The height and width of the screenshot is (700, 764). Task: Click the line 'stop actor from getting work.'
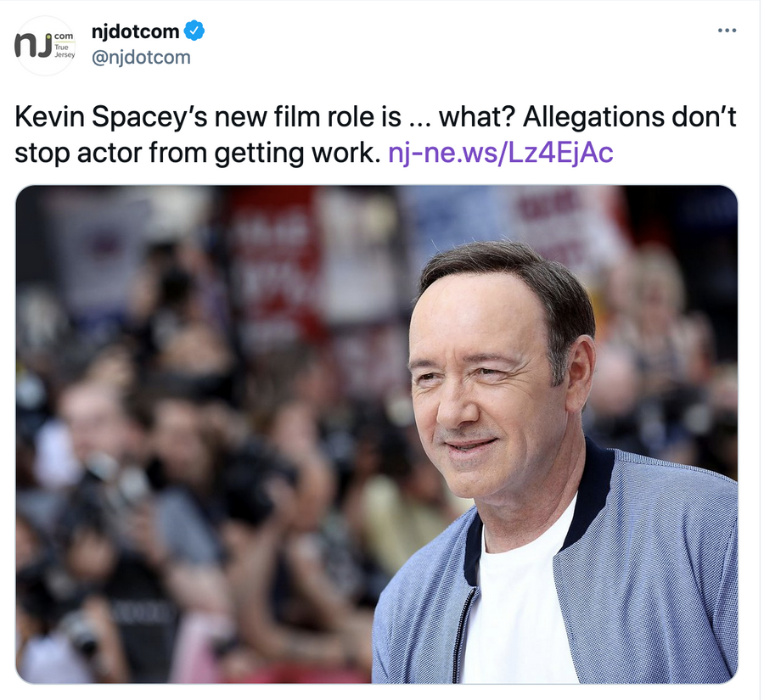coord(197,153)
